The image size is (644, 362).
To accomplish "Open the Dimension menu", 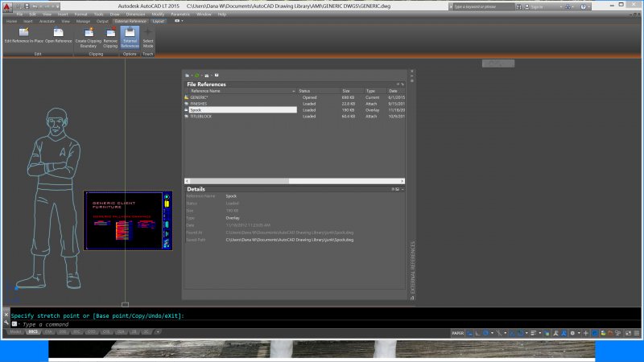I will tap(135, 14).
